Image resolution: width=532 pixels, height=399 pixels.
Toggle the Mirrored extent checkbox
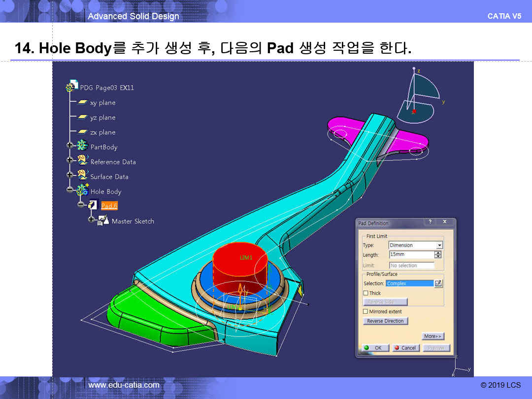point(366,311)
